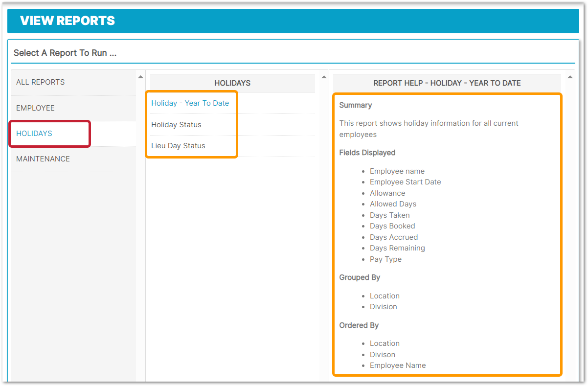Click the Fields Displayed heading
The image size is (588, 386).
[x=367, y=153]
